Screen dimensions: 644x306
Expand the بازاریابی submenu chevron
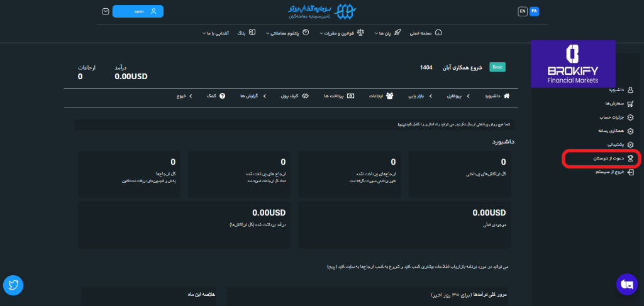coord(430,96)
